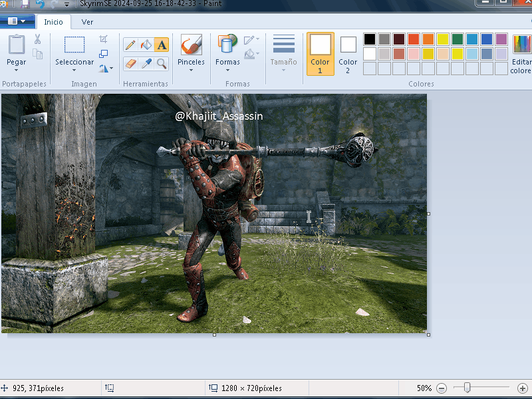Click the zoom slider handle
Viewport: 532px width, 399px height.
click(467, 388)
